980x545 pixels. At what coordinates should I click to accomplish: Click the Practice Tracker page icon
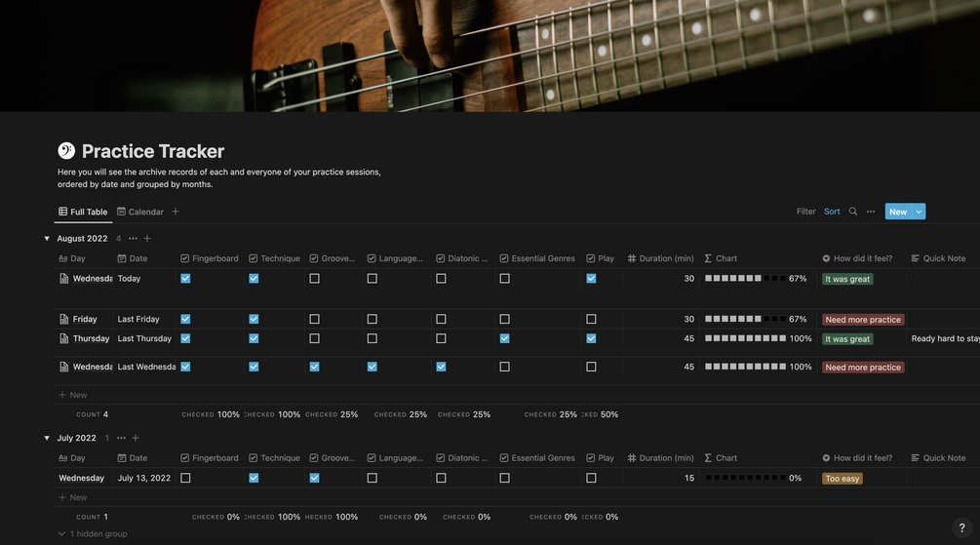(66, 150)
